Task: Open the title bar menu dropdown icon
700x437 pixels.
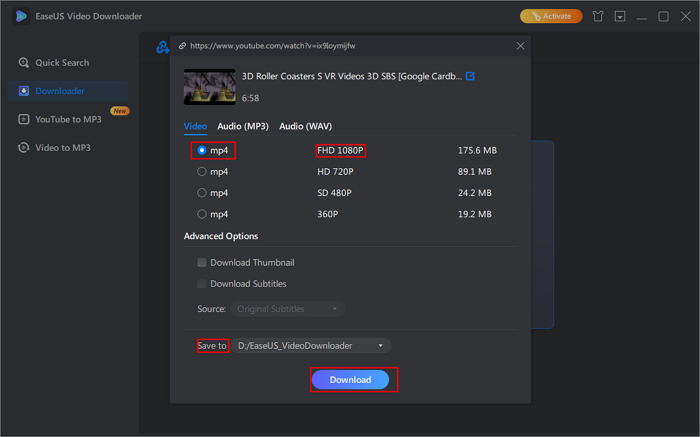Action: click(x=620, y=16)
